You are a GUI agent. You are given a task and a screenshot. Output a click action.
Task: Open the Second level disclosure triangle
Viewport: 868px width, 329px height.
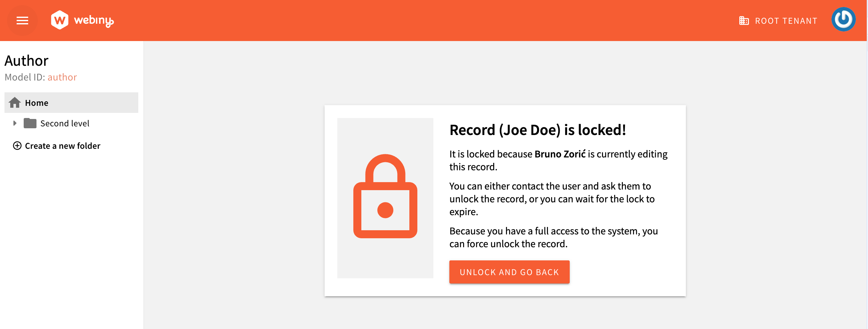tap(14, 123)
